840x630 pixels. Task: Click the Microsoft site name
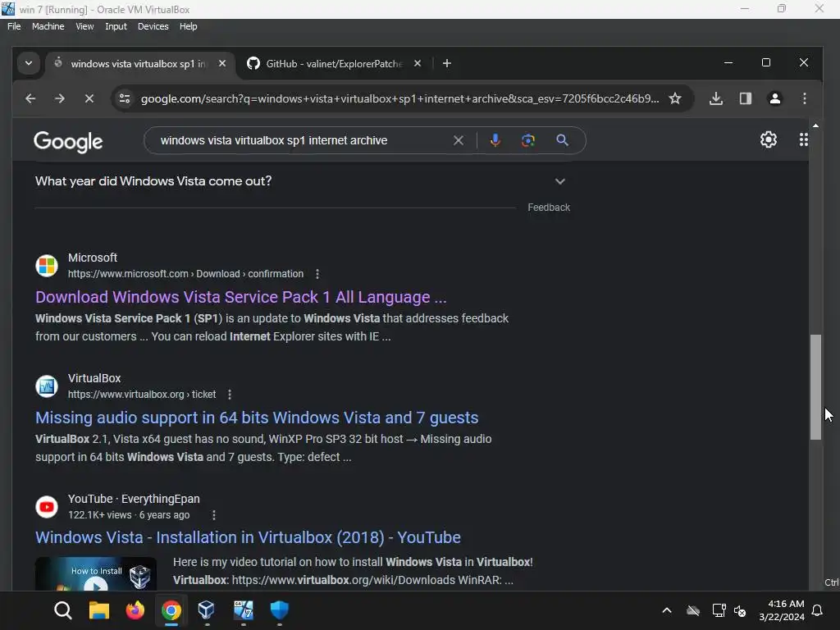click(x=93, y=258)
